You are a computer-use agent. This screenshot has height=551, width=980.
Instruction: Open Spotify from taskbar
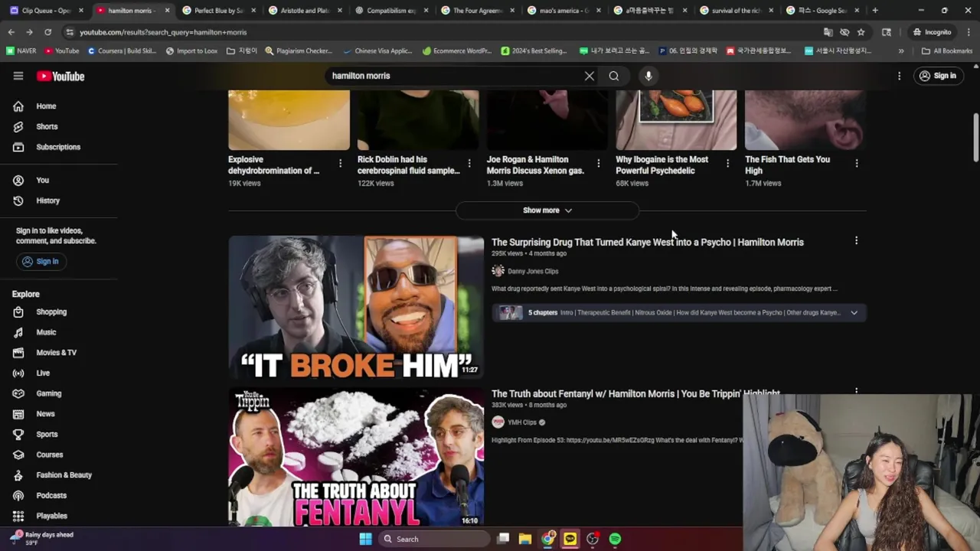click(x=615, y=539)
